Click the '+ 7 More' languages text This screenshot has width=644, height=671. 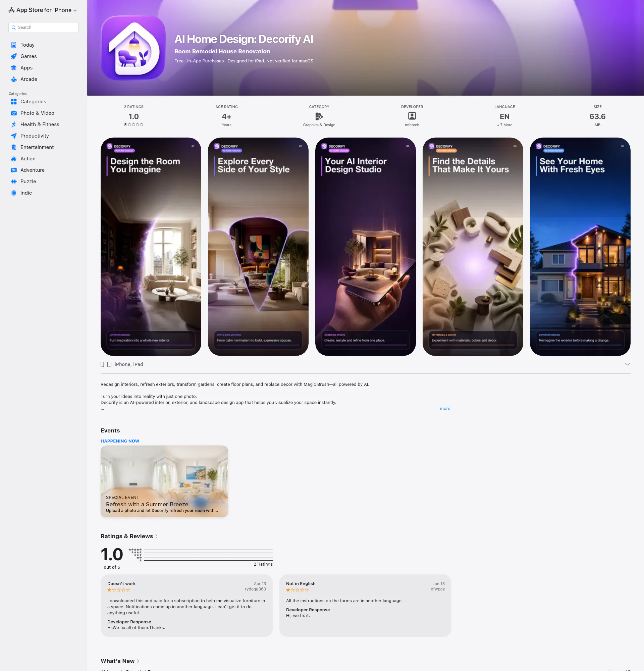(505, 125)
